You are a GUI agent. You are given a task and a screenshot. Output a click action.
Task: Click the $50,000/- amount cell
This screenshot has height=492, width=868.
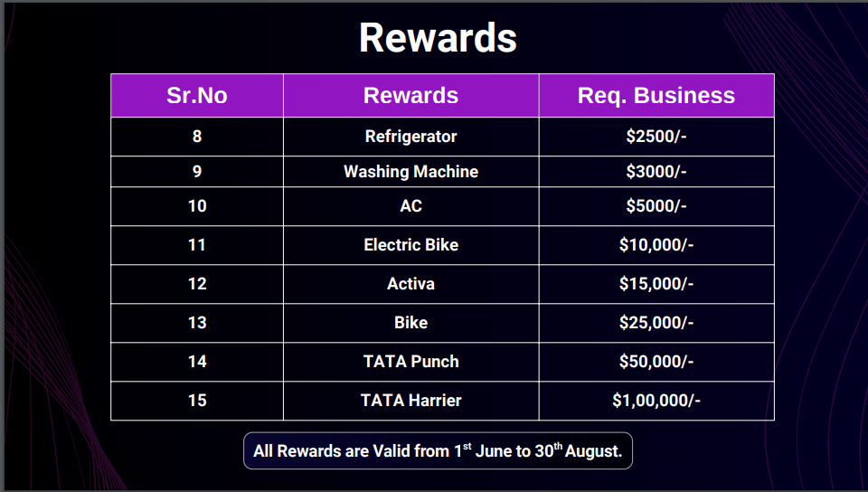click(x=656, y=362)
